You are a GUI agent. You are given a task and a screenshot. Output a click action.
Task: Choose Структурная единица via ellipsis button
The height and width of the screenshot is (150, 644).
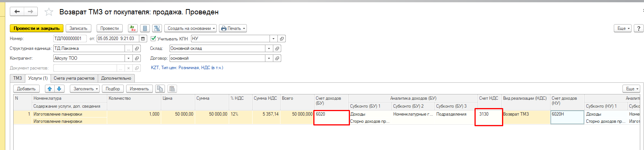[129, 48]
